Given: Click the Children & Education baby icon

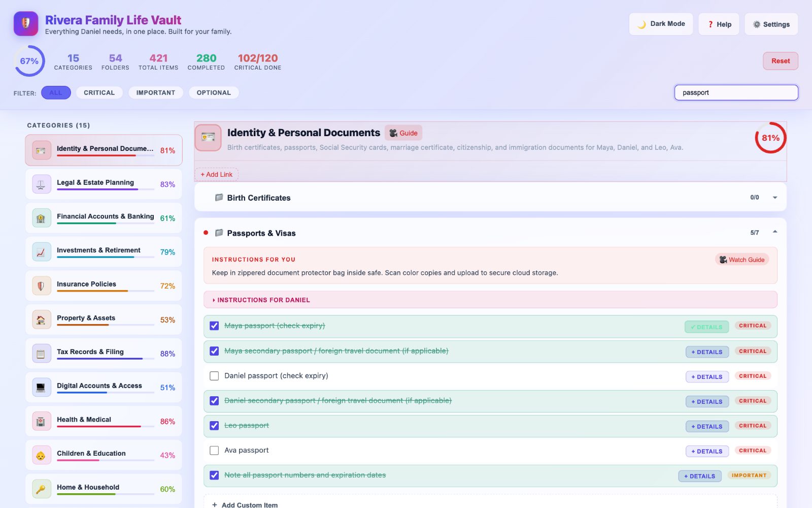Looking at the screenshot, I should pyautogui.click(x=41, y=455).
